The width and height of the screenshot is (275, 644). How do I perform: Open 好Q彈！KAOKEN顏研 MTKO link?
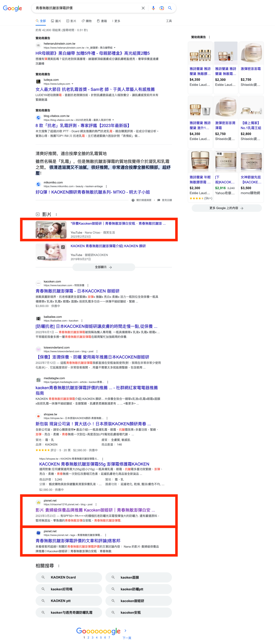pos(93,192)
